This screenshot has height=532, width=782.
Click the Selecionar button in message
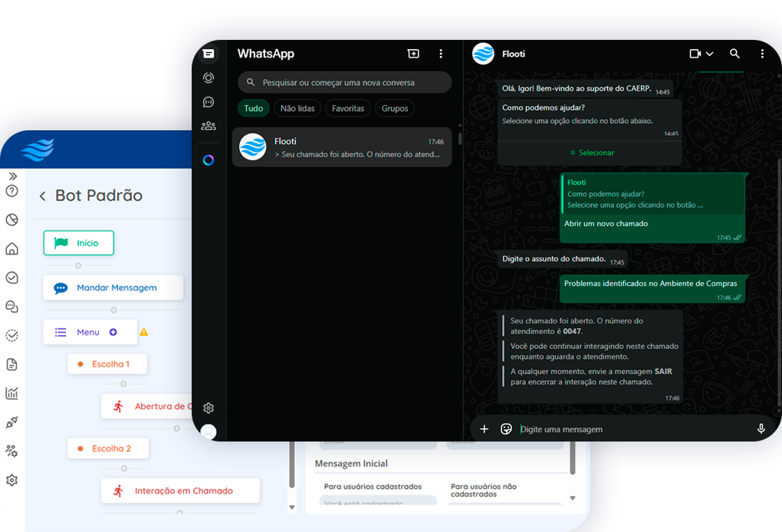pyautogui.click(x=591, y=153)
